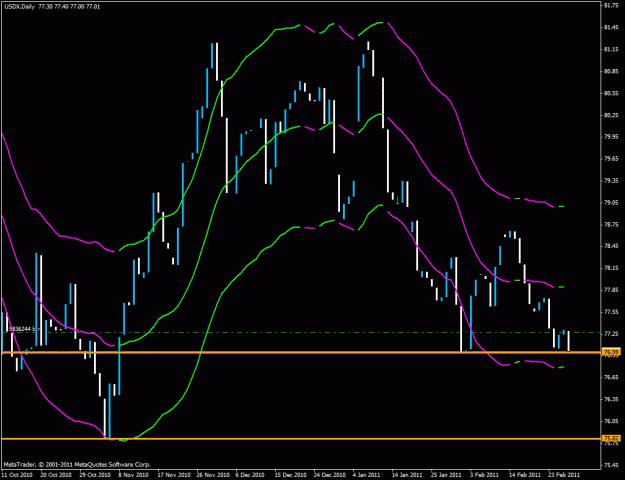625x480 pixels.
Task: Select the 15 Dec 2010 date label
Action: (290, 475)
